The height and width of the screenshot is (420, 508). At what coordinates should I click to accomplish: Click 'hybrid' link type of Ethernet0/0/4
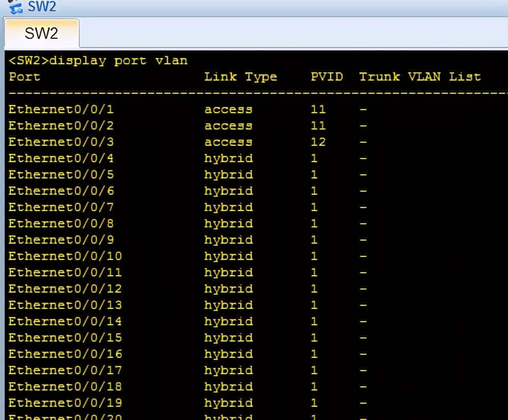[x=228, y=159]
